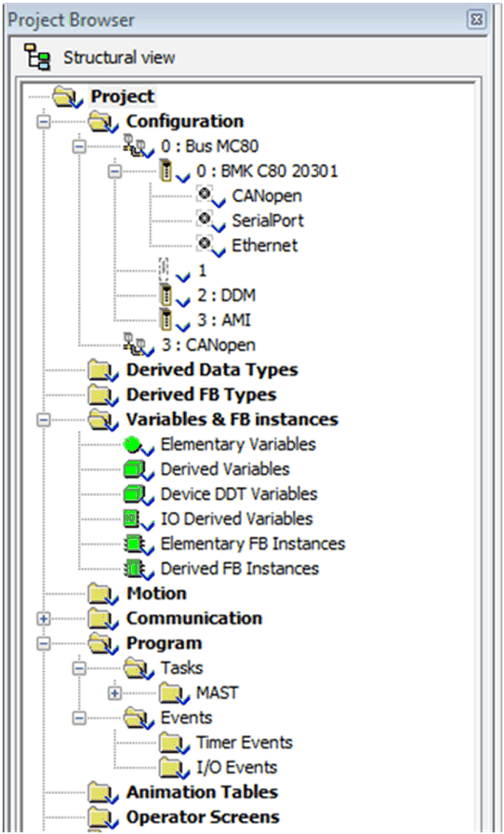Select the Ethernet tree item
This screenshot has height=834, width=504.
coord(264,245)
